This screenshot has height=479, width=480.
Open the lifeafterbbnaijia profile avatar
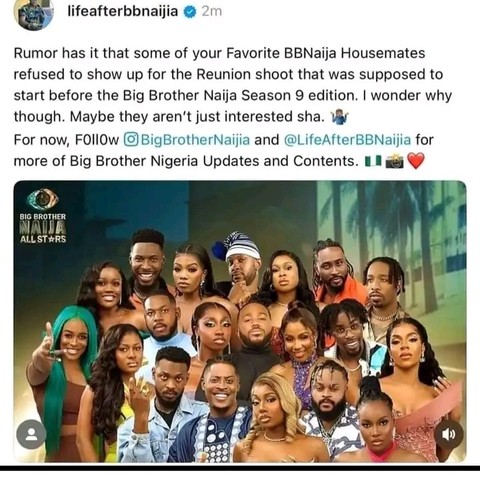coord(33,14)
